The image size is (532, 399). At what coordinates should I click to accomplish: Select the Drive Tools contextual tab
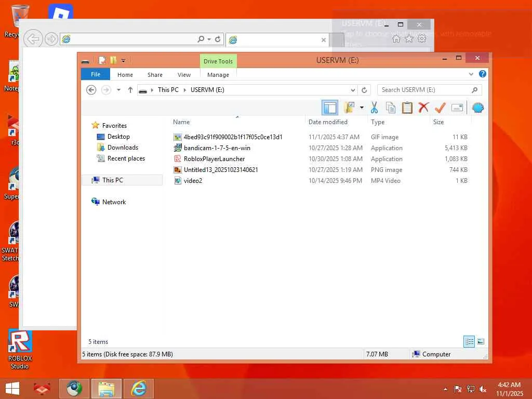click(x=218, y=61)
